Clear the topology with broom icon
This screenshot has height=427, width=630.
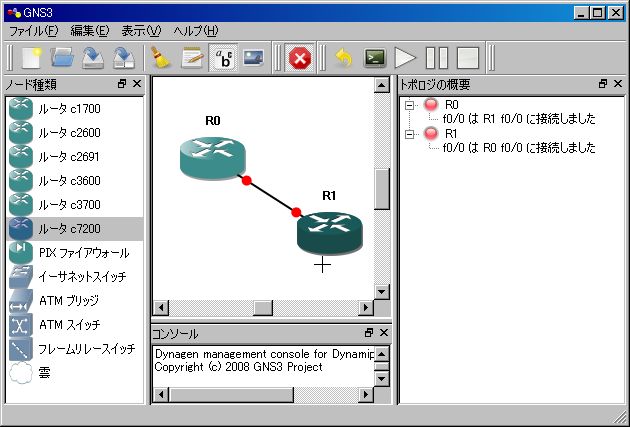[161, 58]
